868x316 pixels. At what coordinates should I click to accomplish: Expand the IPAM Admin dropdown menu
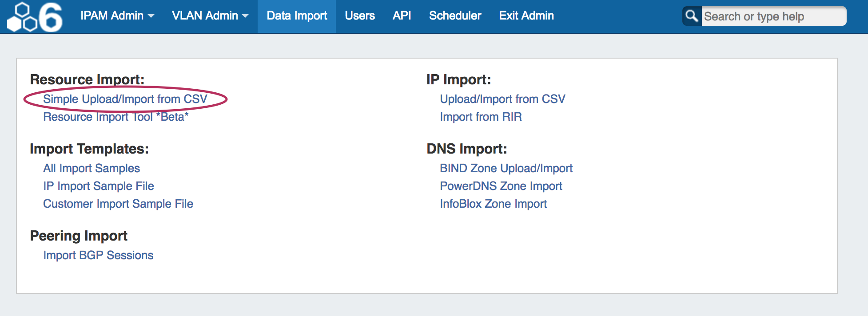(x=117, y=16)
